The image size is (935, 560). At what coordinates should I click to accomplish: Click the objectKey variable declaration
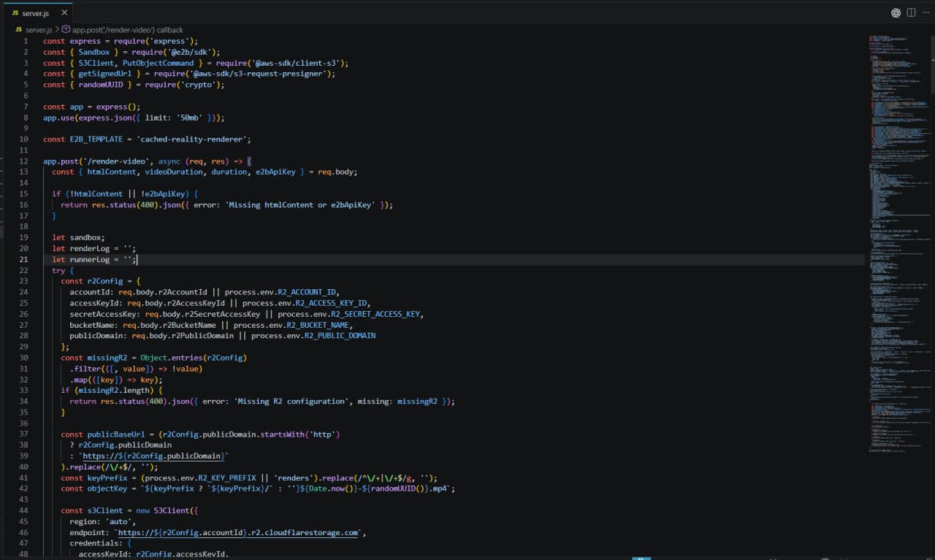(x=107, y=489)
